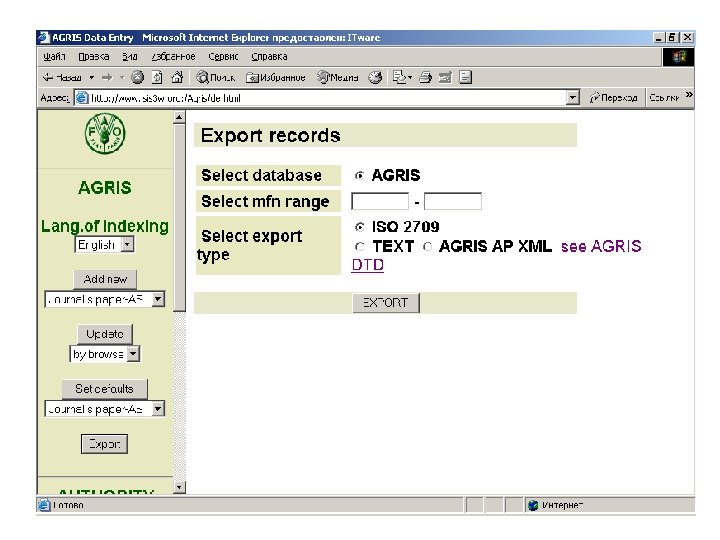Click the Add new button
Screen dimensions: 720x540
click(x=105, y=279)
